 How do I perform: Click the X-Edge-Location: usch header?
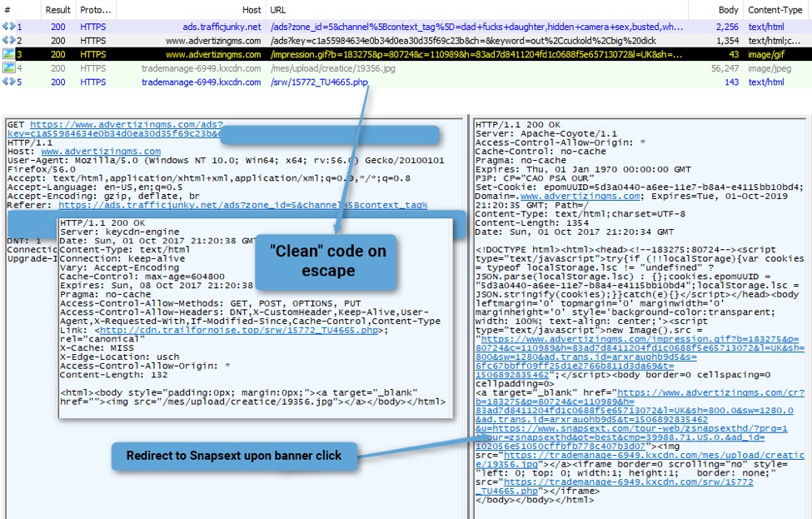pos(120,357)
